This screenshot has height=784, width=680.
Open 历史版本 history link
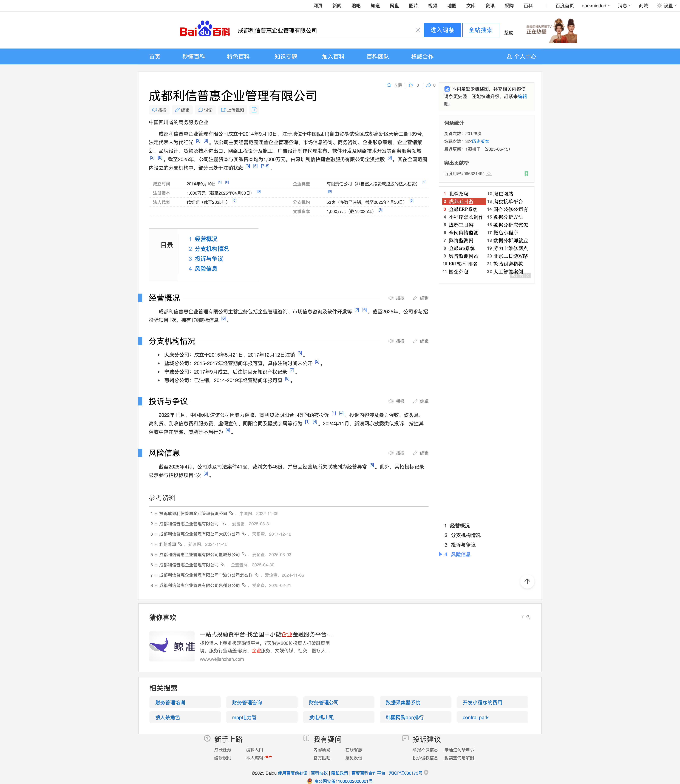[x=480, y=141]
